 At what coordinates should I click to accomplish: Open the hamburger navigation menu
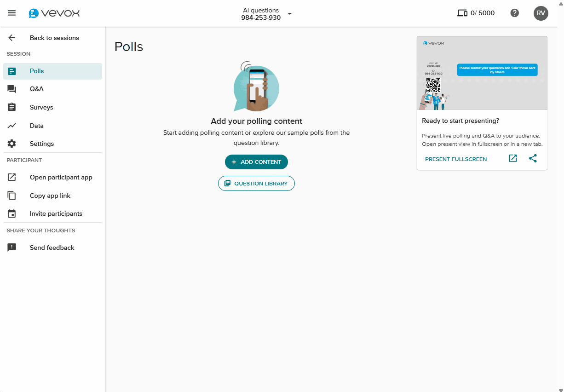coord(12,13)
